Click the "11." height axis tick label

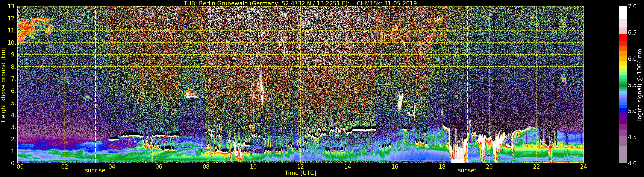point(12,31)
